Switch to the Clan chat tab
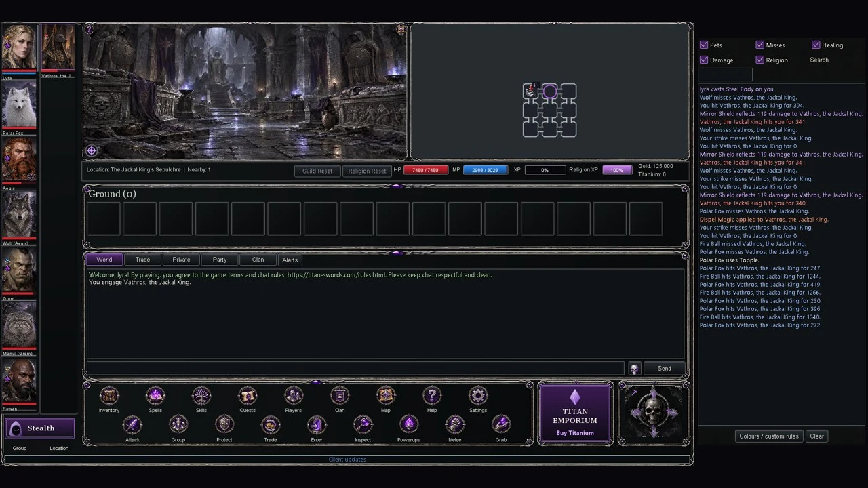Screen dimensions: 868x488 258,260
